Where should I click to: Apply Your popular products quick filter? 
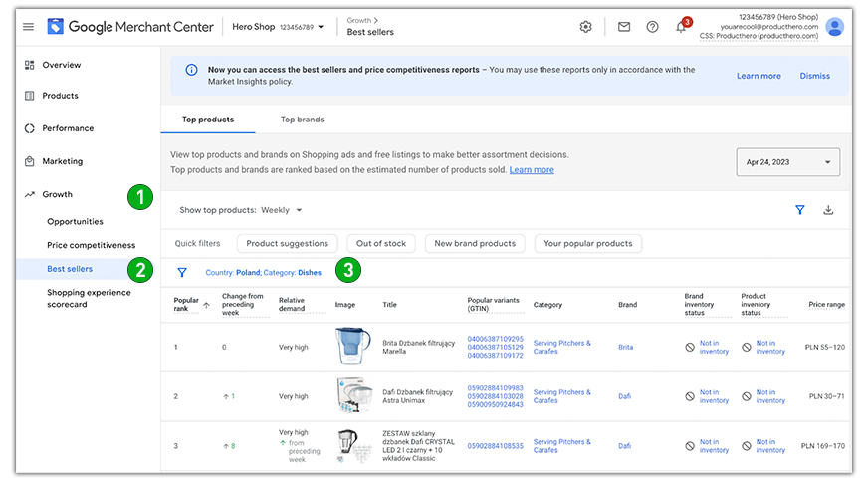point(588,243)
